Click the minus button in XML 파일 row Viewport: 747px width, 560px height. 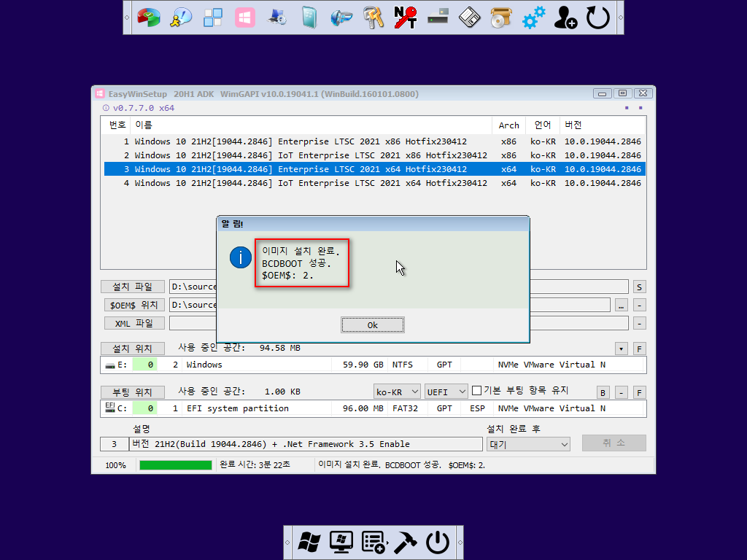[639, 324]
